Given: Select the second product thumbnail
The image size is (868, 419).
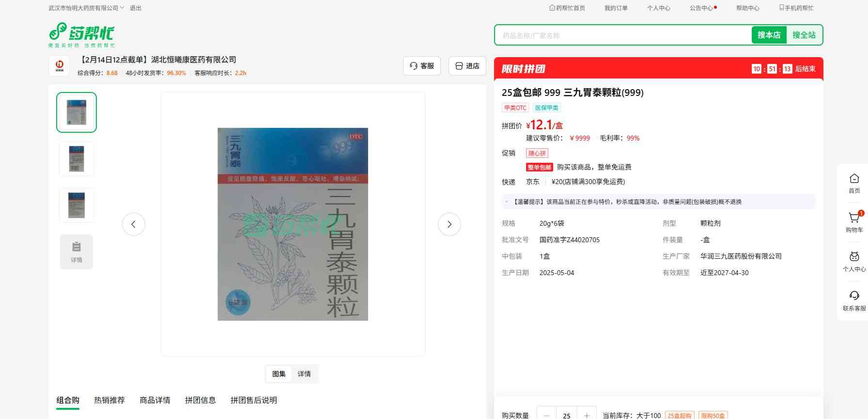Looking at the screenshot, I should coord(77,159).
